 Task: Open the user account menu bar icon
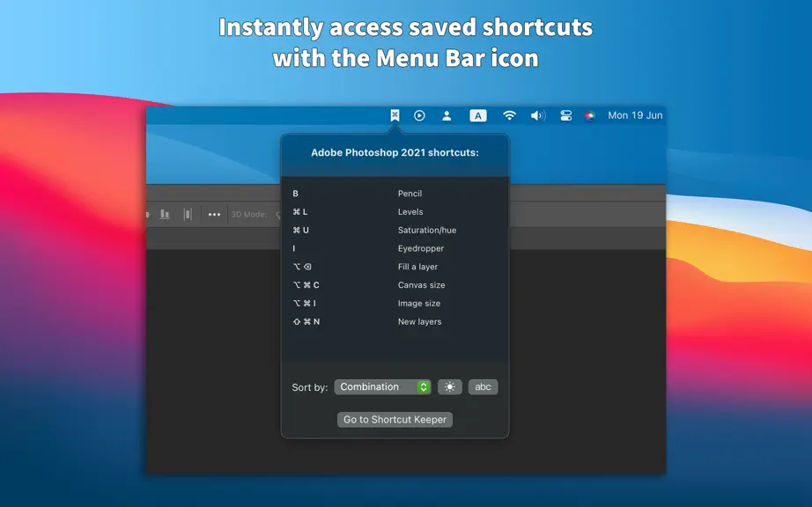click(447, 115)
